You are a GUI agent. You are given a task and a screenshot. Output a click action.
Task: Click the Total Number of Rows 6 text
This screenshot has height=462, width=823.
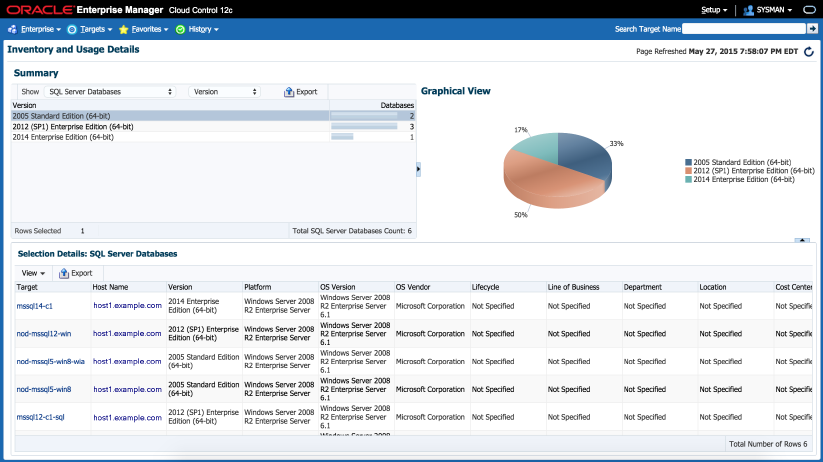pyautogui.click(x=768, y=444)
